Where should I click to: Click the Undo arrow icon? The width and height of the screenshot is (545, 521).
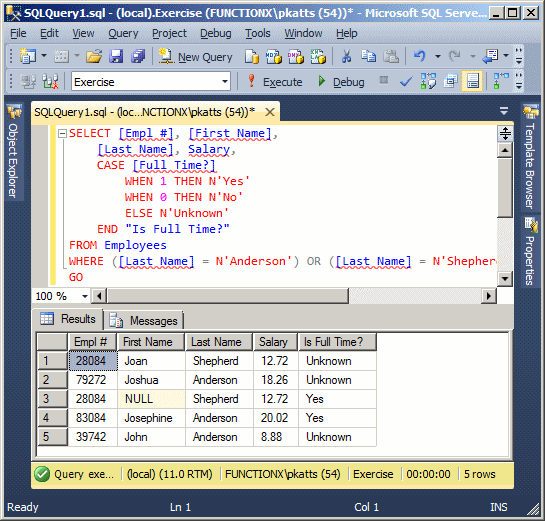420,56
